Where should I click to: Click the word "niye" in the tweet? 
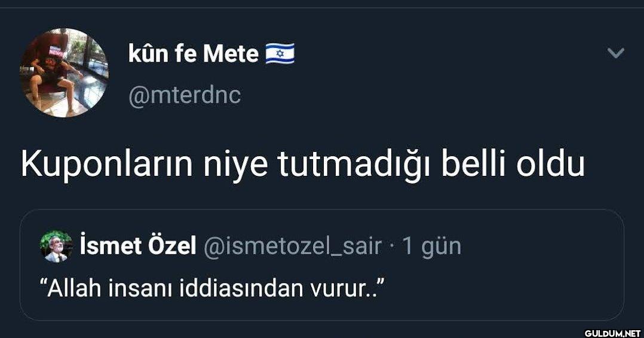tap(234, 165)
